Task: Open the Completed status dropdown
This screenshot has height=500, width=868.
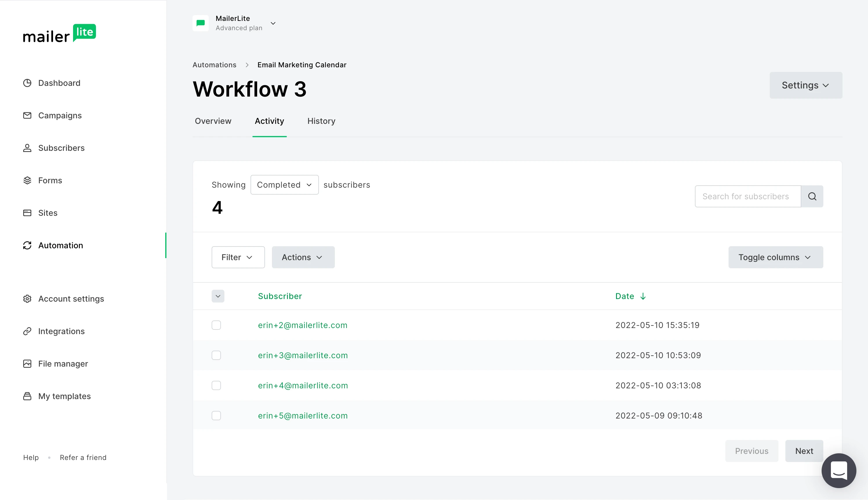Action: pos(284,185)
